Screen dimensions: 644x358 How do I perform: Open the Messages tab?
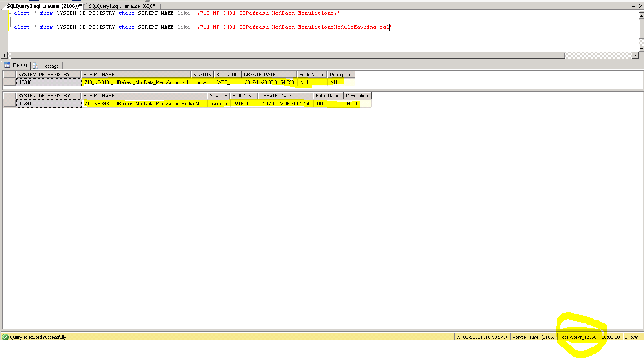pyautogui.click(x=47, y=66)
